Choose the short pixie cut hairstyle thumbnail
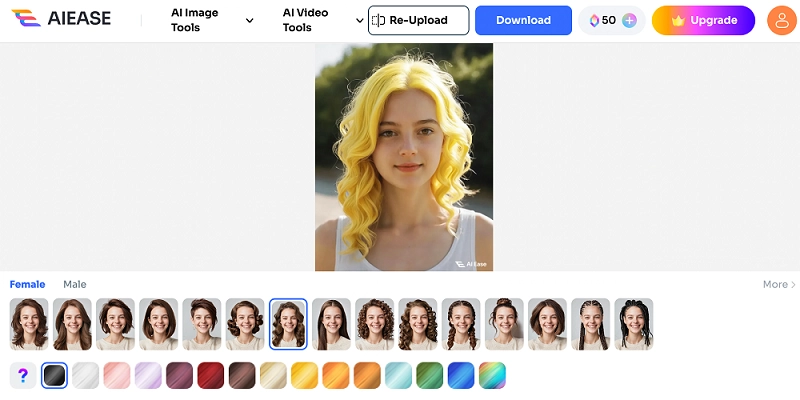Viewport: 800px width, 400px height. click(x=202, y=324)
